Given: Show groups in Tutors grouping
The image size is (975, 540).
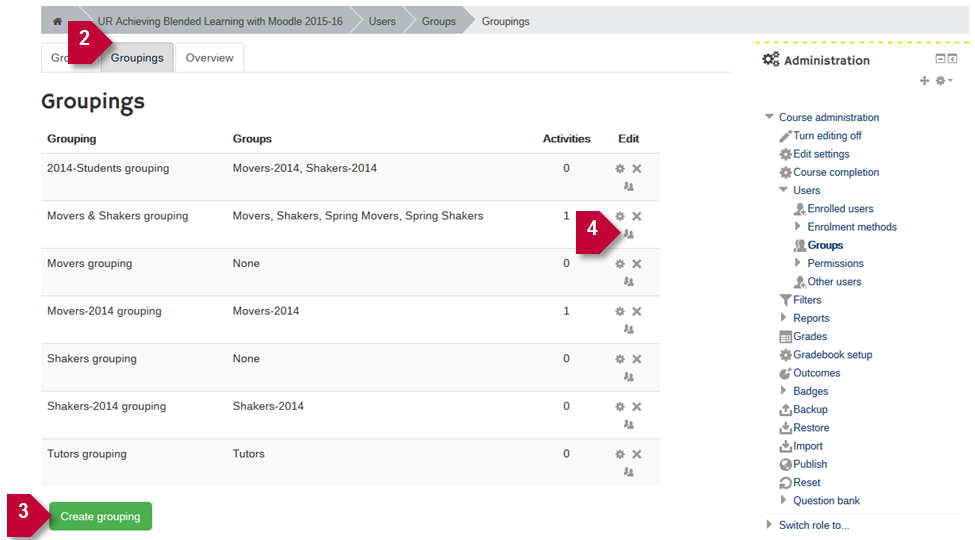Looking at the screenshot, I should click(629, 472).
